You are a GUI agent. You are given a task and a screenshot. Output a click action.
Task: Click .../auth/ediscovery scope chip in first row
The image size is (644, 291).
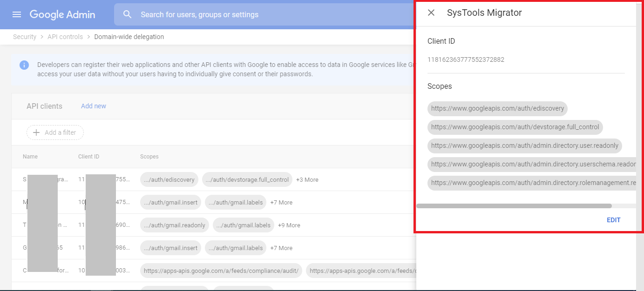[169, 179]
